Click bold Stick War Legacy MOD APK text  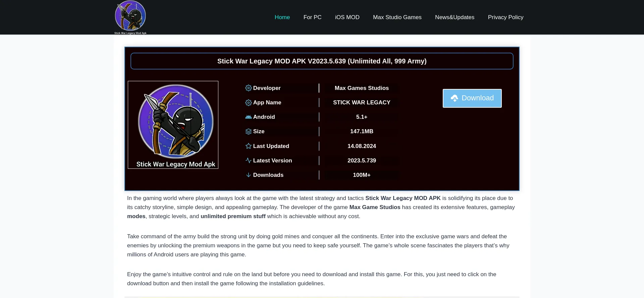403,198
